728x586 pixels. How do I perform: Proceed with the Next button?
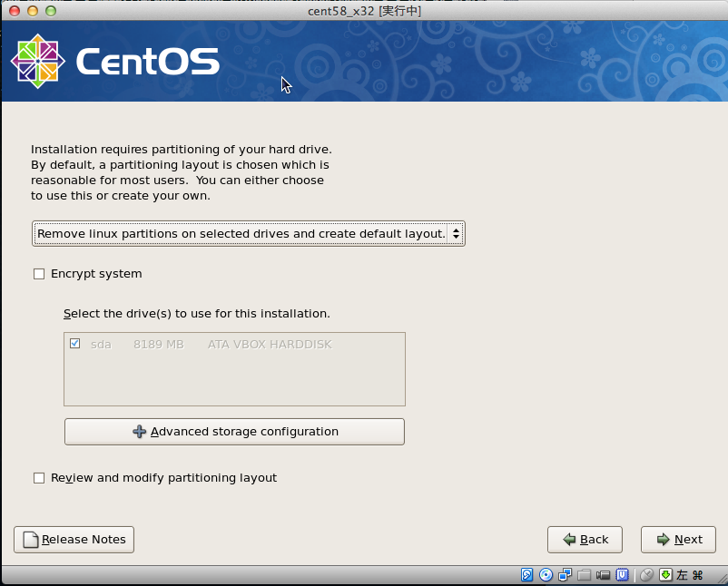point(678,540)
